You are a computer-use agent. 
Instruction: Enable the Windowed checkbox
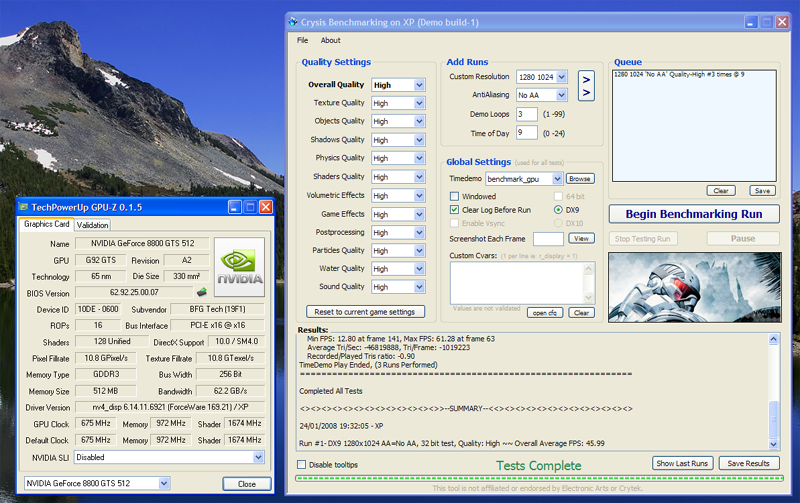point(454,196)
